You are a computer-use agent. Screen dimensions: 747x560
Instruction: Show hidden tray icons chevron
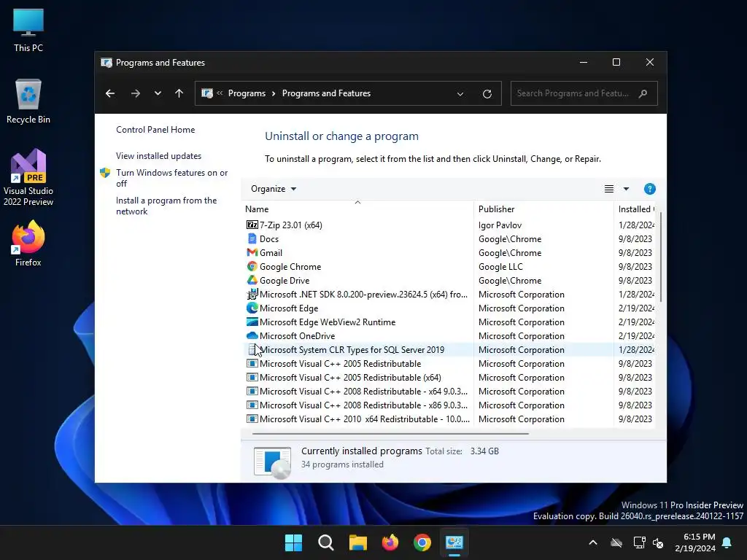tap(593, 542)
